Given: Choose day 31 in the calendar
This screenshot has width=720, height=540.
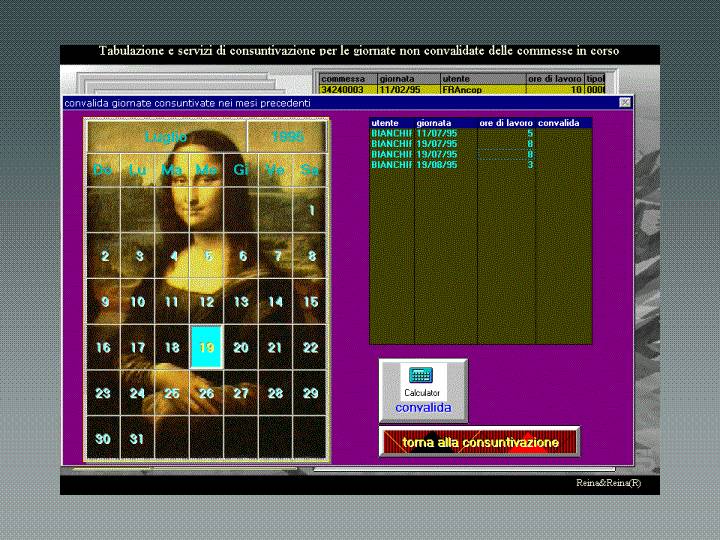Looking at the screenshot, I should coord(137,439).
